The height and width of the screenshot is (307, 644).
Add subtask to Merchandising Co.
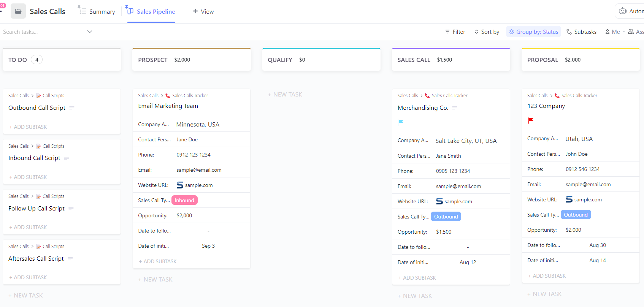417,278
